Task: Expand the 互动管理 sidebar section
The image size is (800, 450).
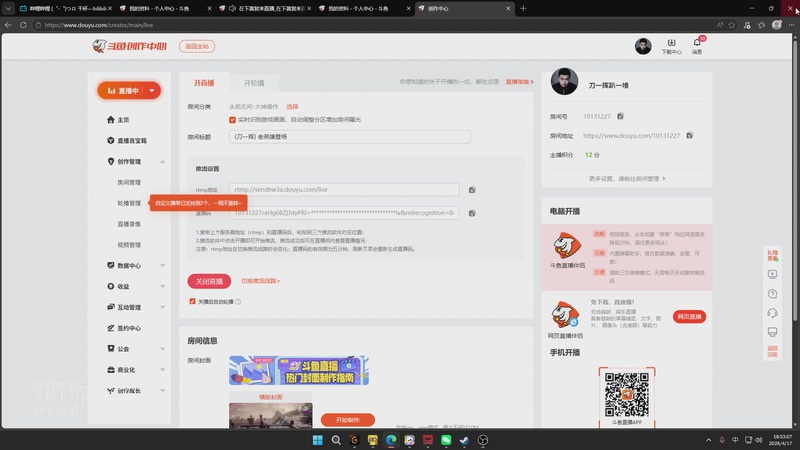Action: (162, 307)
